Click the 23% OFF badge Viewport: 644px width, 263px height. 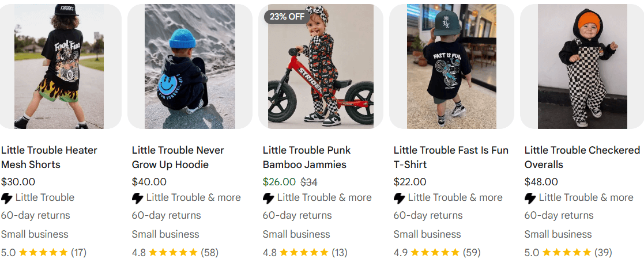pyautogui.click(x=287, y=17)
